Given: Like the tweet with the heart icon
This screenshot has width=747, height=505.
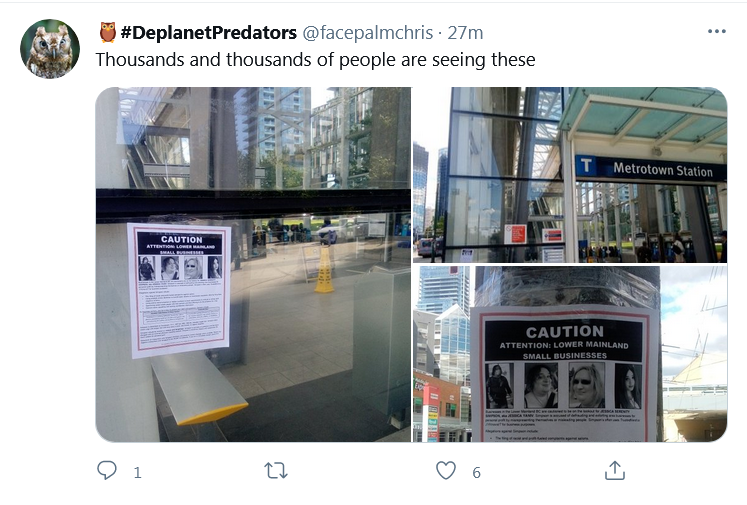Looking at the screenshot, I should [446, 471].
